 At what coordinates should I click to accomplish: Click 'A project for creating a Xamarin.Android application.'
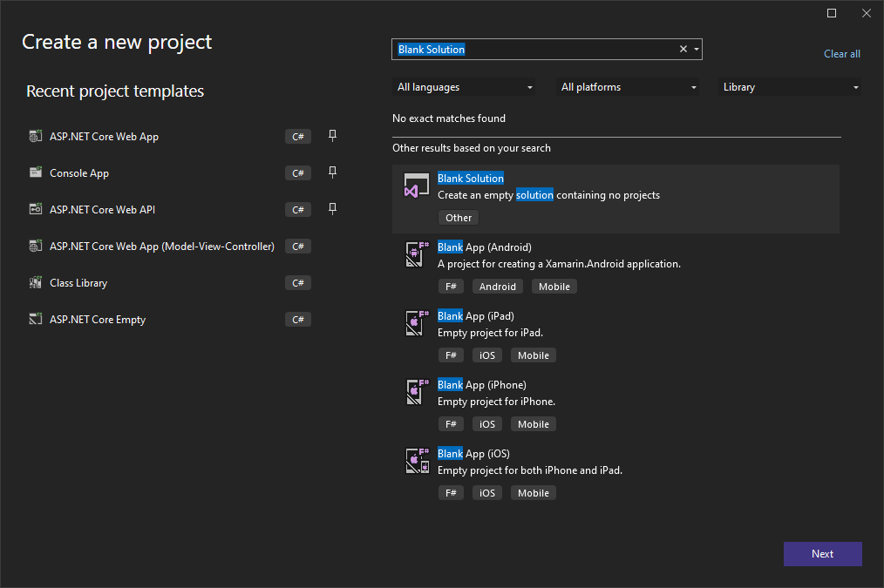click(x=560, y=264)
